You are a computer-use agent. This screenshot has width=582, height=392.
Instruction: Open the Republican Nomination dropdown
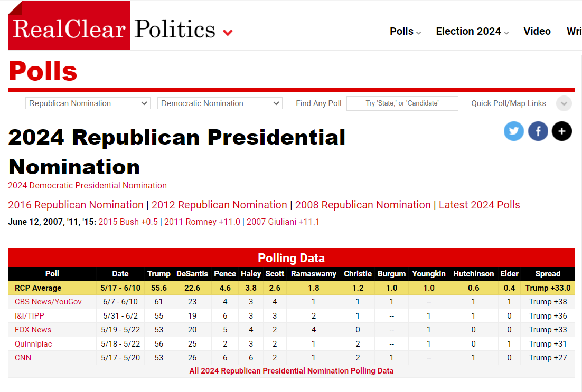point(88,103)
